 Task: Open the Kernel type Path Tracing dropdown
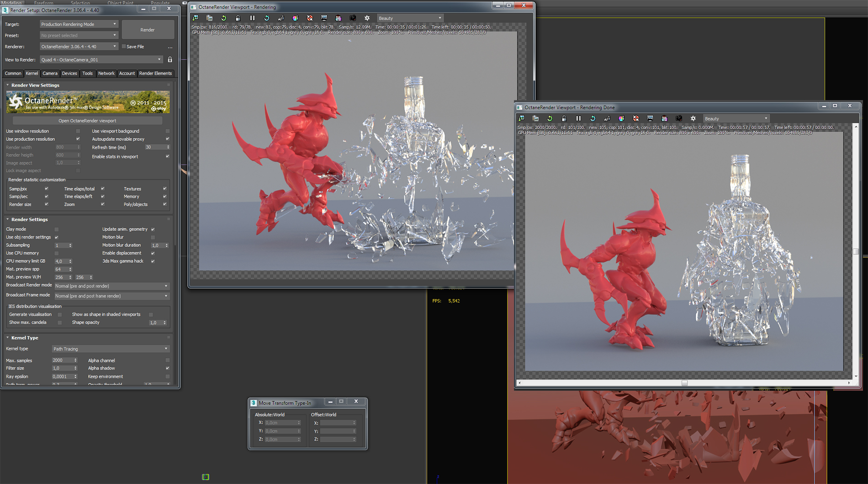click(110, 349)
